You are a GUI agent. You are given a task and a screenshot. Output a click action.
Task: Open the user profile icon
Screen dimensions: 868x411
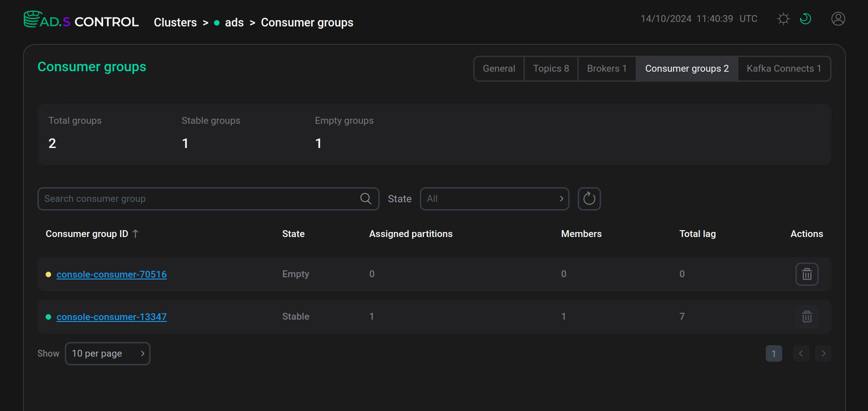(x=838, y=19)
